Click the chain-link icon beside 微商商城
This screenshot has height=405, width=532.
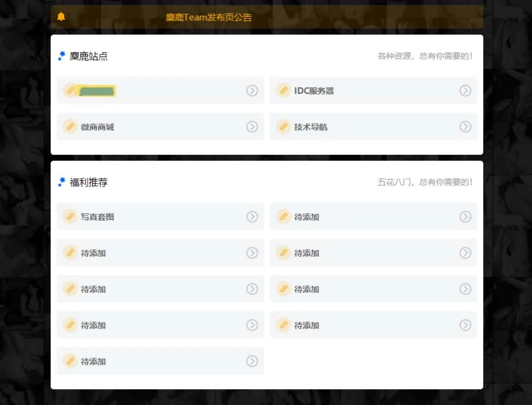coord(70,126)
